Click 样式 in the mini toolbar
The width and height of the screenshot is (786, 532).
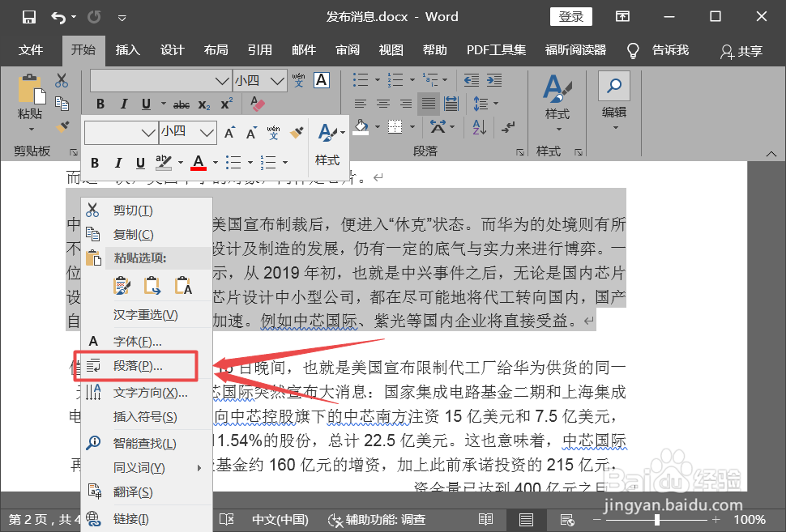pyautogui.click(x=327, y=144)
